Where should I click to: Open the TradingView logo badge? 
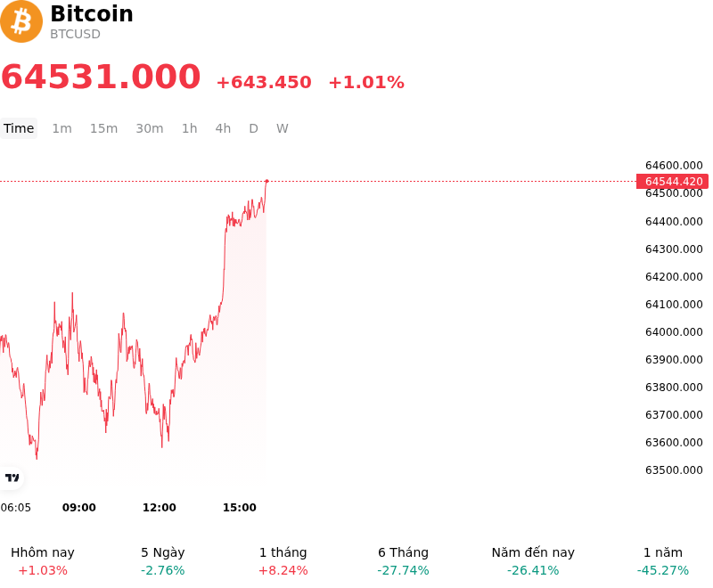tap(12, 478)
